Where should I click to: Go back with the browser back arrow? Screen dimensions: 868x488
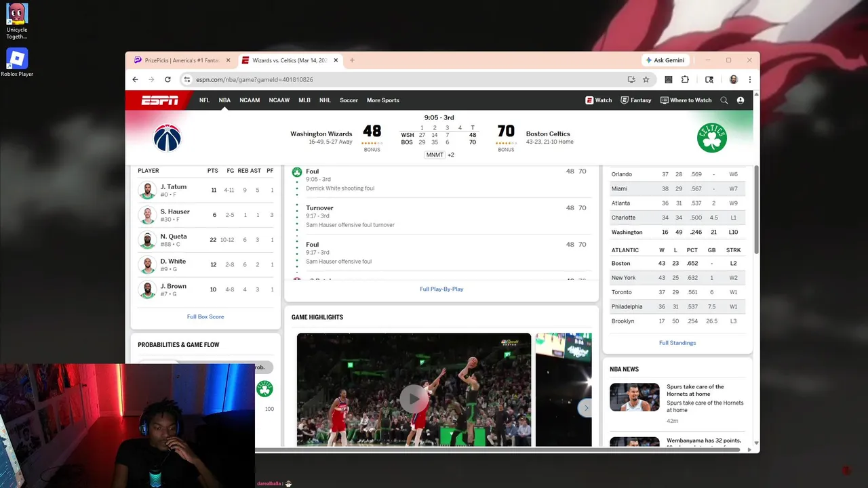[135, 79]
